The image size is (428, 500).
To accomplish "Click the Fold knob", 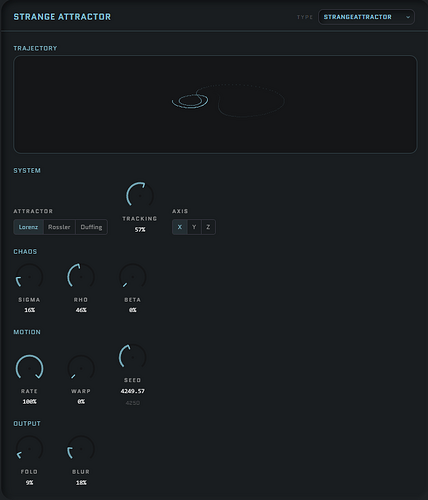I will [29, 449].
